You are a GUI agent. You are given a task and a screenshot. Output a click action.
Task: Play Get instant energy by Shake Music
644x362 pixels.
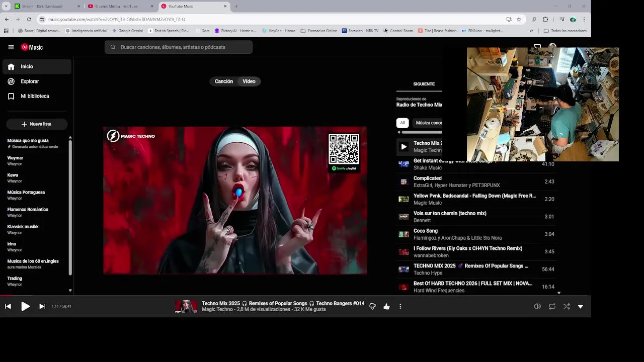[475, 164]
